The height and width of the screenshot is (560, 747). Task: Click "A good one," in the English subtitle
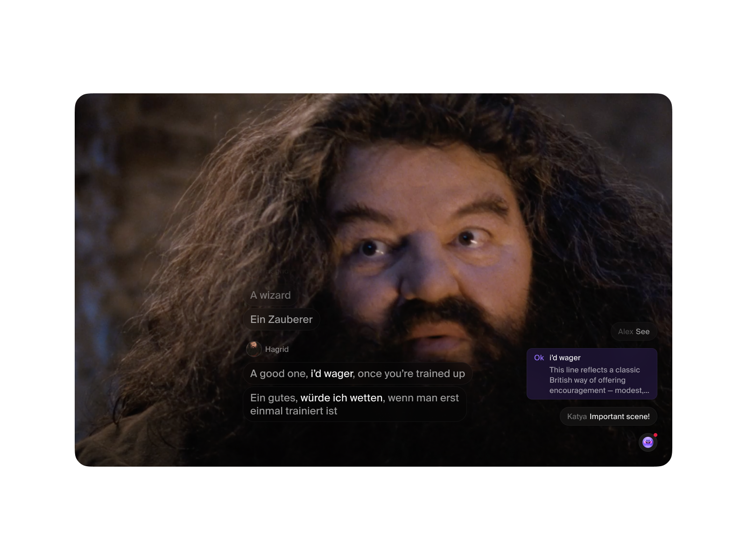coord(279,373)
